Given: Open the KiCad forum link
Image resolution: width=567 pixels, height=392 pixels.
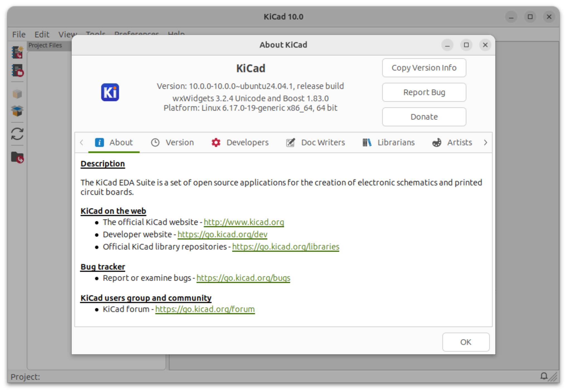Looking at the screenshot, I should (x=205, y=309).
